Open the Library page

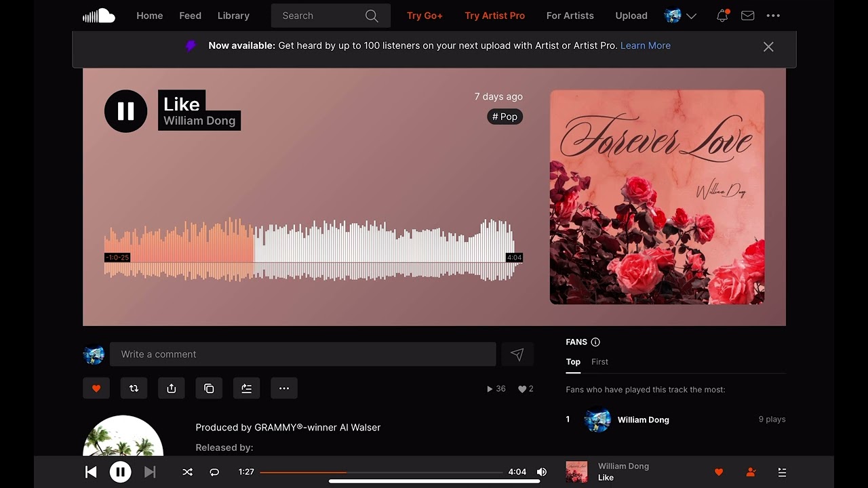[233, 16]
